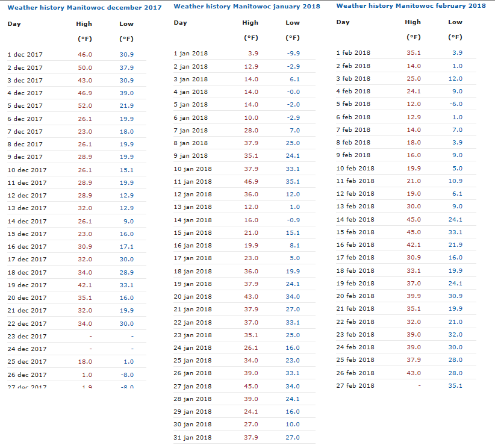
Task: Click the 35.1 low on 27 feb 2018
Action: tap(455, 385)
